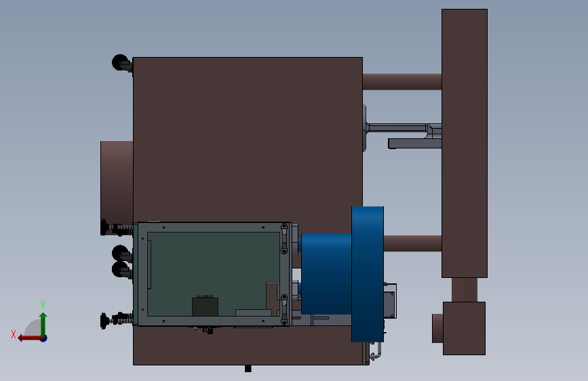Select the blue motor cylinder body
Viewport: 588px width, 381px height.
pyautogui.click(x=326, y=274)
